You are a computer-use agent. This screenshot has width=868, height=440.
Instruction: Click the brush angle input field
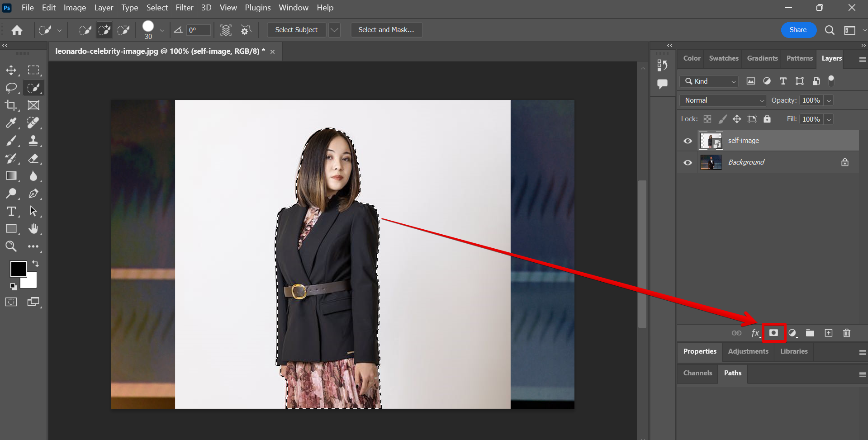[x=199, y=30]
